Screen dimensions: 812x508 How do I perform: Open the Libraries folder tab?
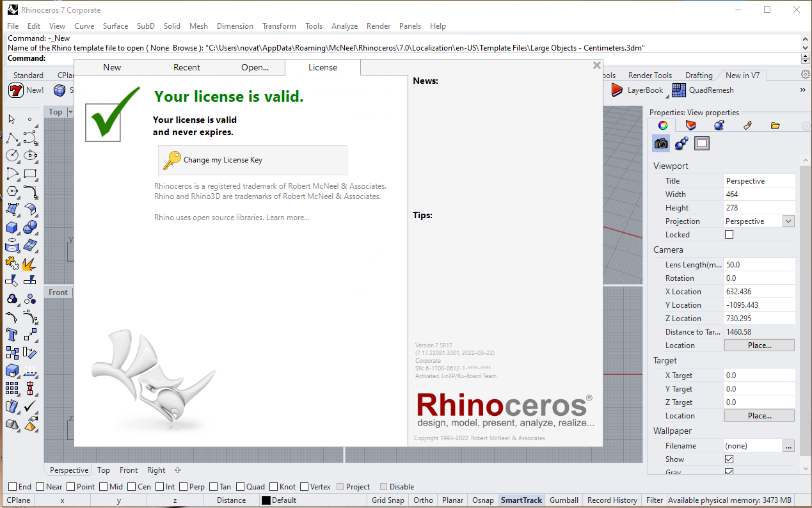(776, 125)
